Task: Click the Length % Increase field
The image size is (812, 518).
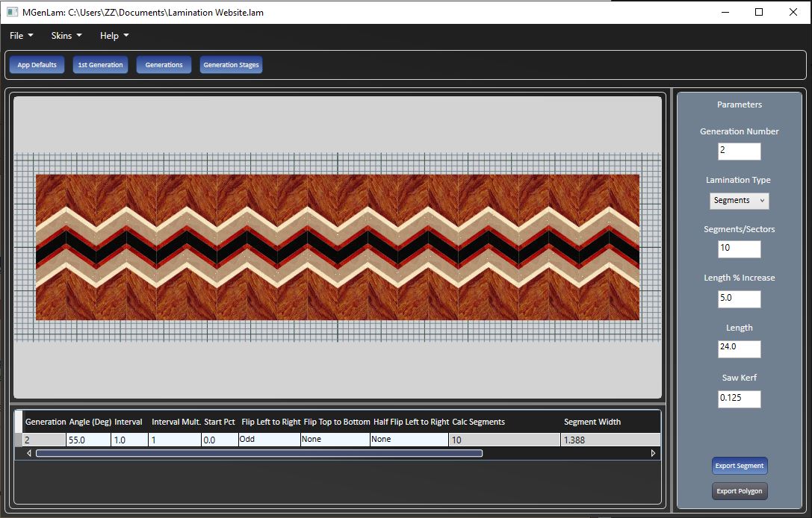Action: (x=739, y=299)
